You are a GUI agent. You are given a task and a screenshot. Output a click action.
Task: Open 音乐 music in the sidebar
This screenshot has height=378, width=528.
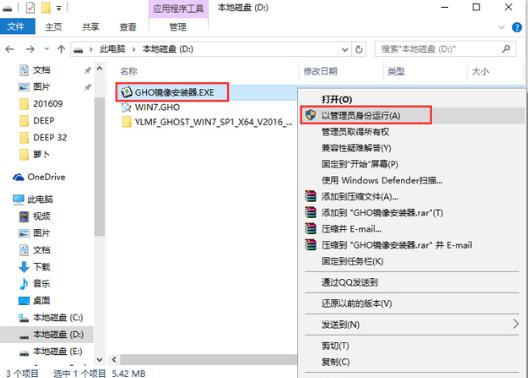(34, 284)
